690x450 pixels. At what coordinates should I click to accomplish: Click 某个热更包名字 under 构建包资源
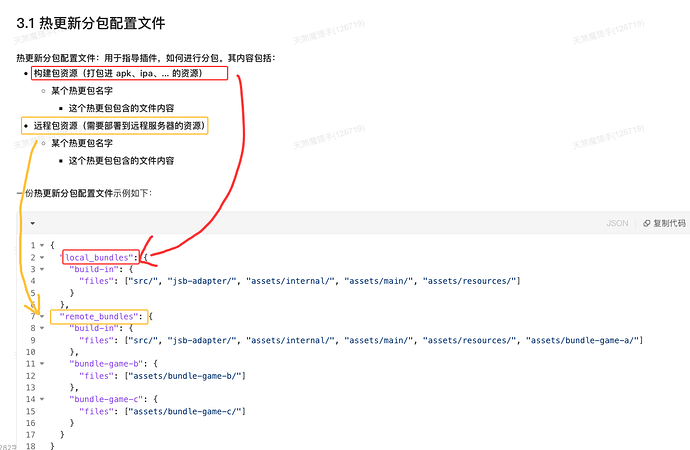pyautogui.click(x=82, y=91)
